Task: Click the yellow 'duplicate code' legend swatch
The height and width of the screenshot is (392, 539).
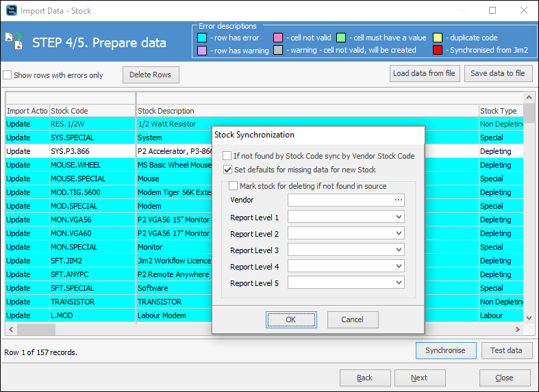Action: pyautogui.click(x=437, y=38)
